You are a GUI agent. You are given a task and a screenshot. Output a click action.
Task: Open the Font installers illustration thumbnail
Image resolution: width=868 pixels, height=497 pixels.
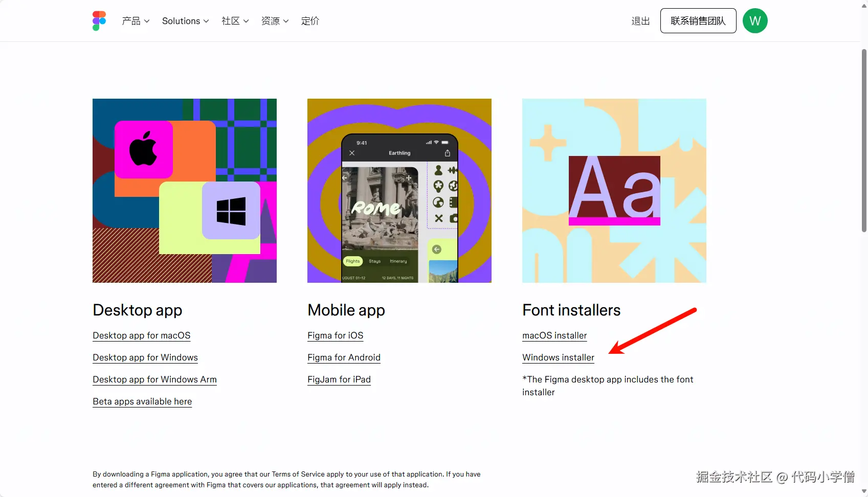[614, 191]
